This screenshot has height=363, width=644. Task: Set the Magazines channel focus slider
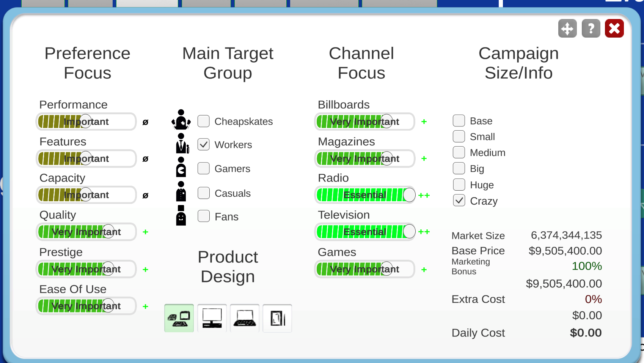coord(365,158)
